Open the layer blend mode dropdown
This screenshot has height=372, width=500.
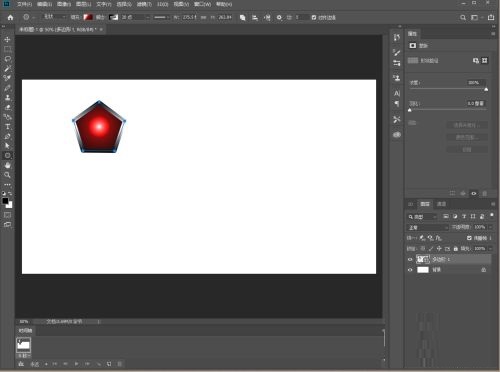coord(428,227)
